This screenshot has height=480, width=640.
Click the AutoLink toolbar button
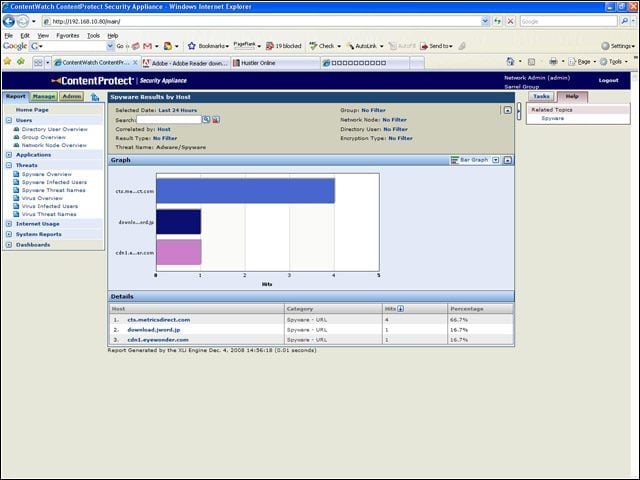point(362,46)
